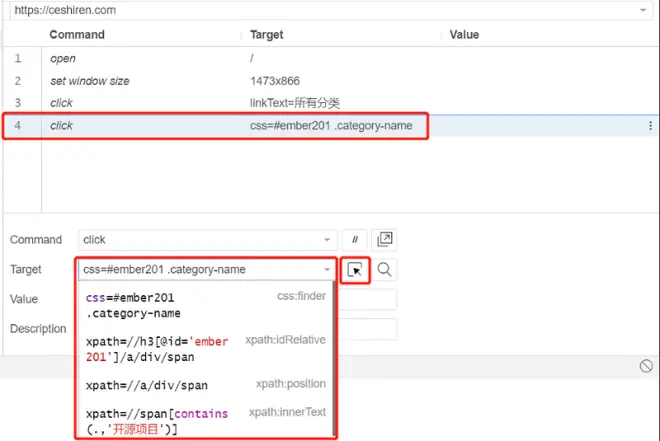The height and width of the screenshot is (441, 660).
Task: Toggle the enable/disable command slashes button
Action: (x=354, y=240)
